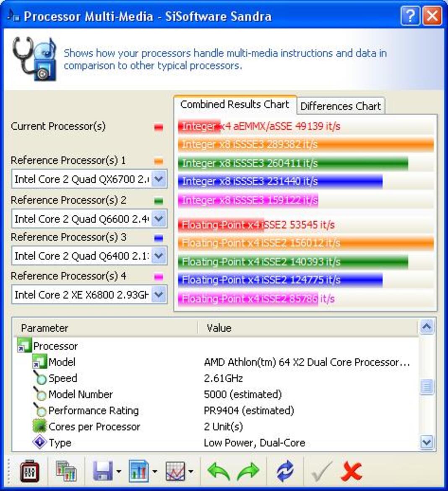Click the stethoscope module icon

(x=34, y=59)
